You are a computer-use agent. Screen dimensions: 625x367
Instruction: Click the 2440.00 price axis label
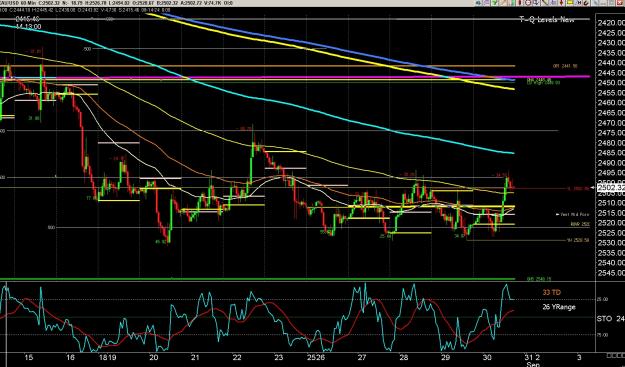point(611,63)
